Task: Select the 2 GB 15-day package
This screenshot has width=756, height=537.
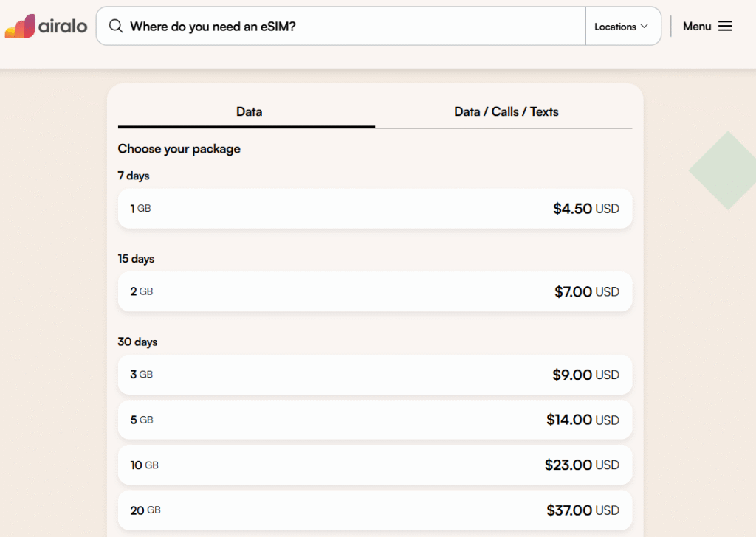Action: (x=374, y=292)
